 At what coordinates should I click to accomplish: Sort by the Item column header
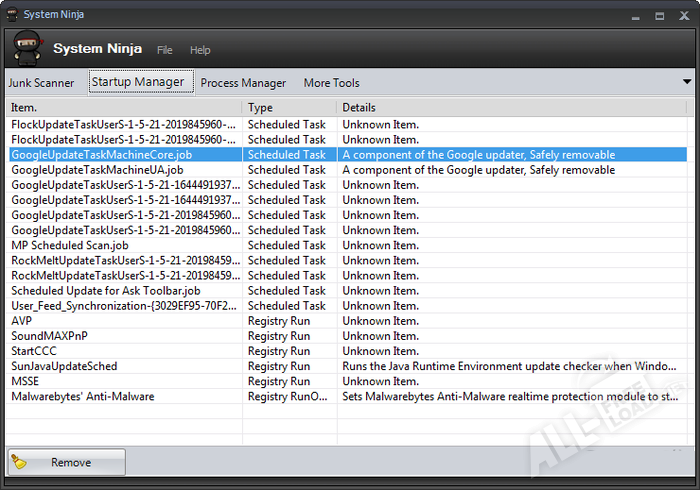coord(123,107)
